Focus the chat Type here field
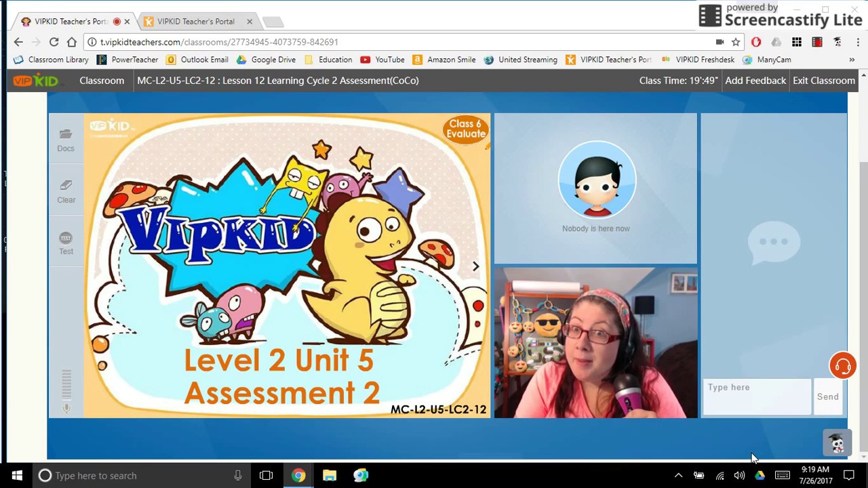The width and height of the screenshot is (868, 488). pyautogui.click(x=756, y=396)
